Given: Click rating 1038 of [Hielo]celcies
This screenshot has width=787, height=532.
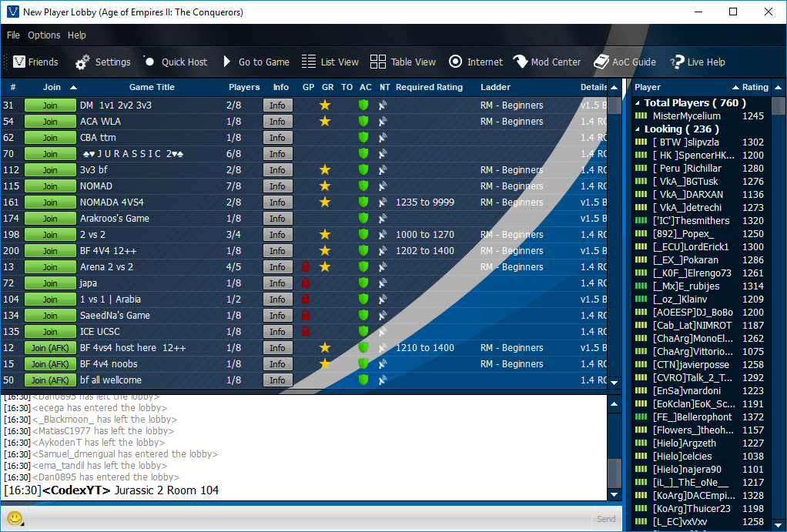Looking at the screenshot, I should click(x=753, y=457).
